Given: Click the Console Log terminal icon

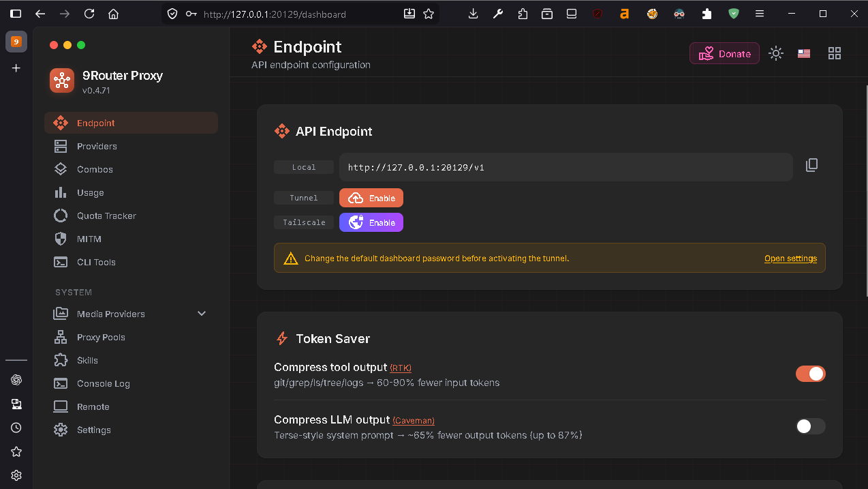Looking at the screenshot, I should [x=61, y=383].
